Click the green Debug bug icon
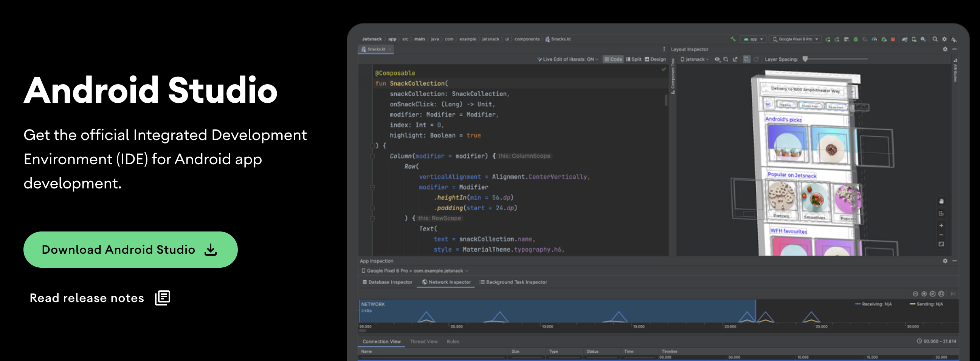The height and width of the screenshot is (361, 980). [856, 39]
